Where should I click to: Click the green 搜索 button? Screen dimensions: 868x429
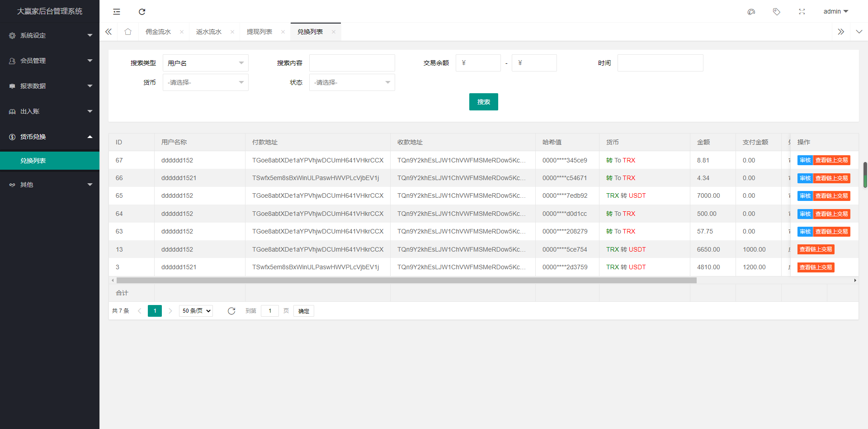point(484,102)
